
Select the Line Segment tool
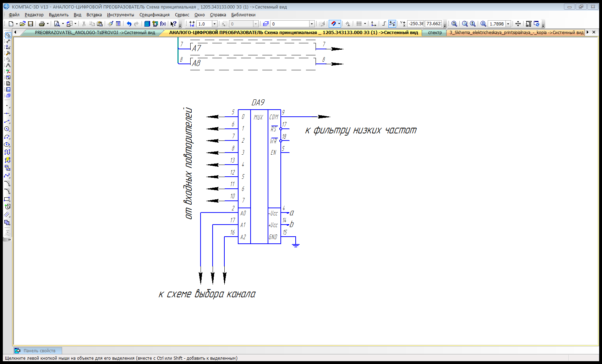(x=7, y=121)
